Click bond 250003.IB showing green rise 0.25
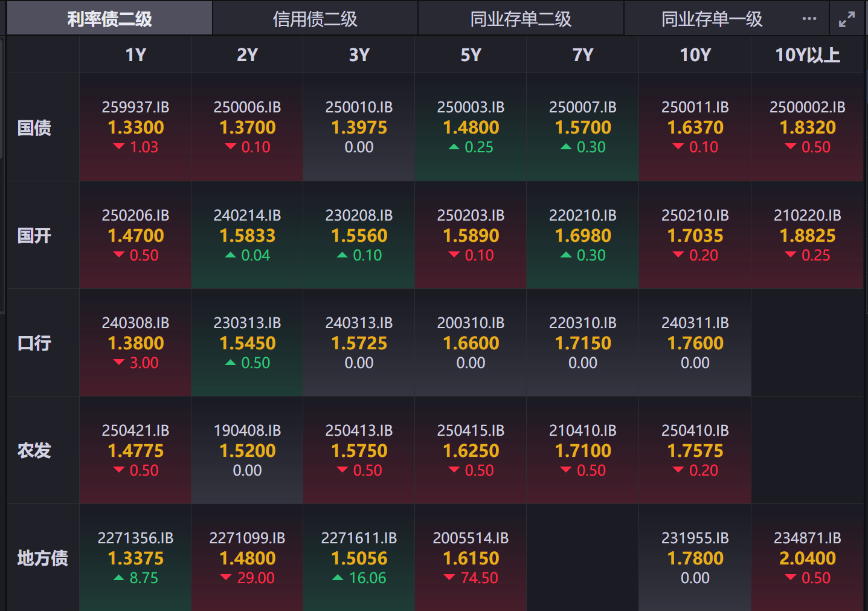This screenshot has width=868, height=611. (471, 127)
